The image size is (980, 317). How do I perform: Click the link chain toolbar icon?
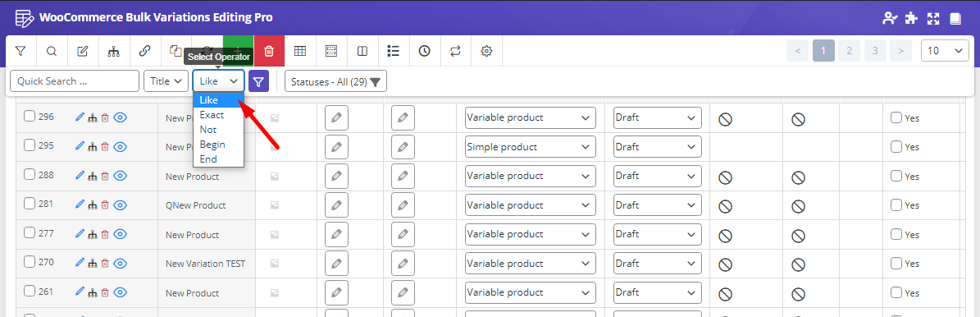click(x=145, y=51)
